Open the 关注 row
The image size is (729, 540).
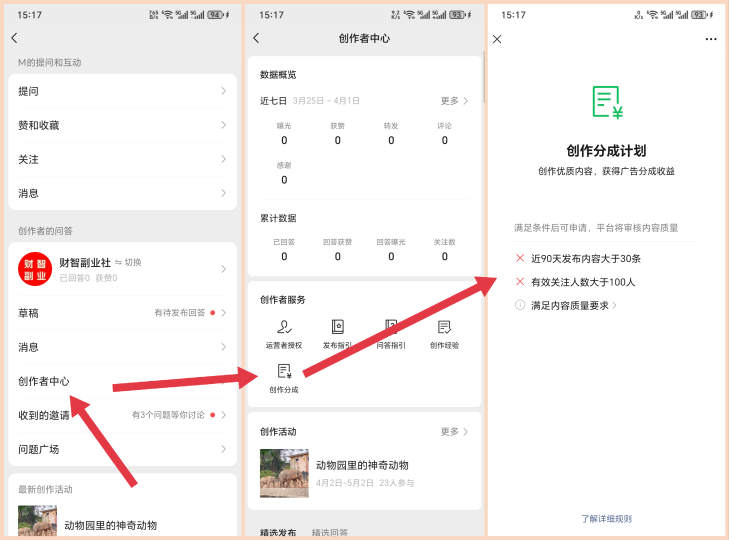point(122,159)
